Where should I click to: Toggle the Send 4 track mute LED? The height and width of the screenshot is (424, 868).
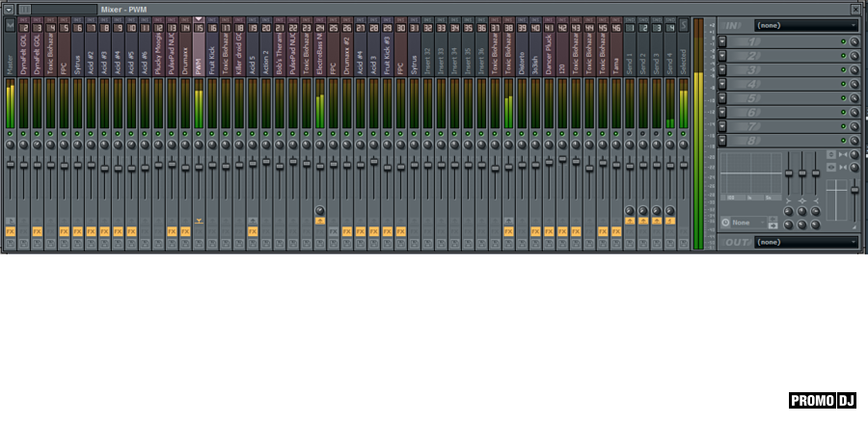[670, 134]
